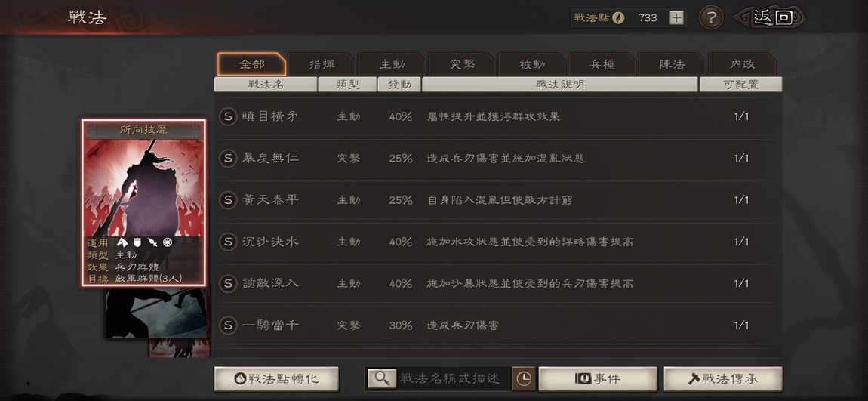Screen dimensions: 868x401
Task: Click the S-rank badge of 黃天泰平
Action: (227, 200)
